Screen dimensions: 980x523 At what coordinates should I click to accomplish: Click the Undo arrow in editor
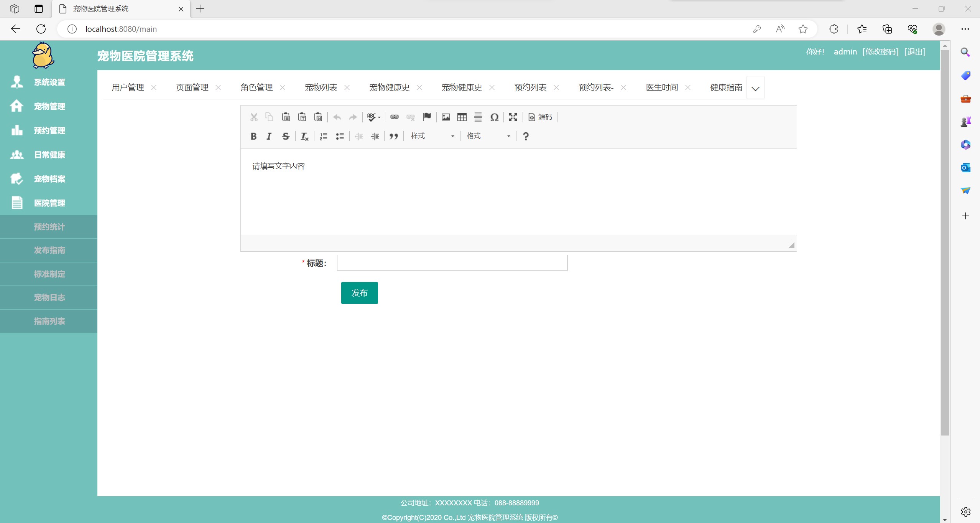pyautogui.click(x=337, y=117)
